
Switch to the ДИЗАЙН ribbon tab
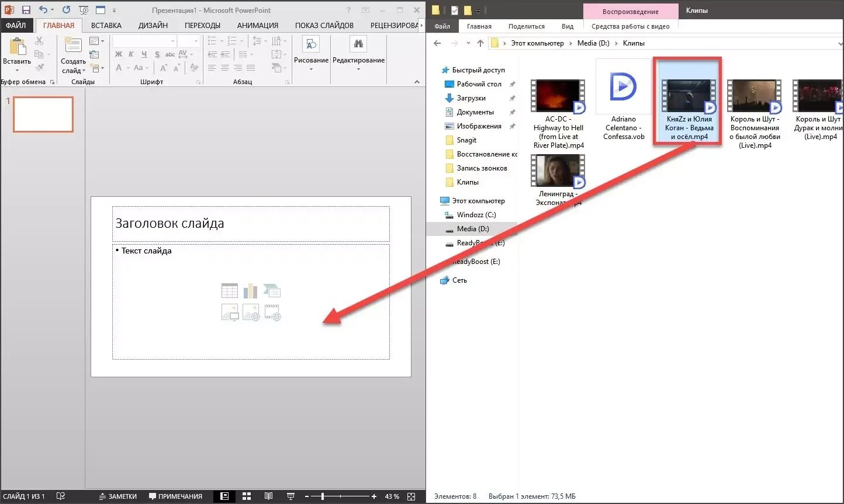(x=153, y=25)
